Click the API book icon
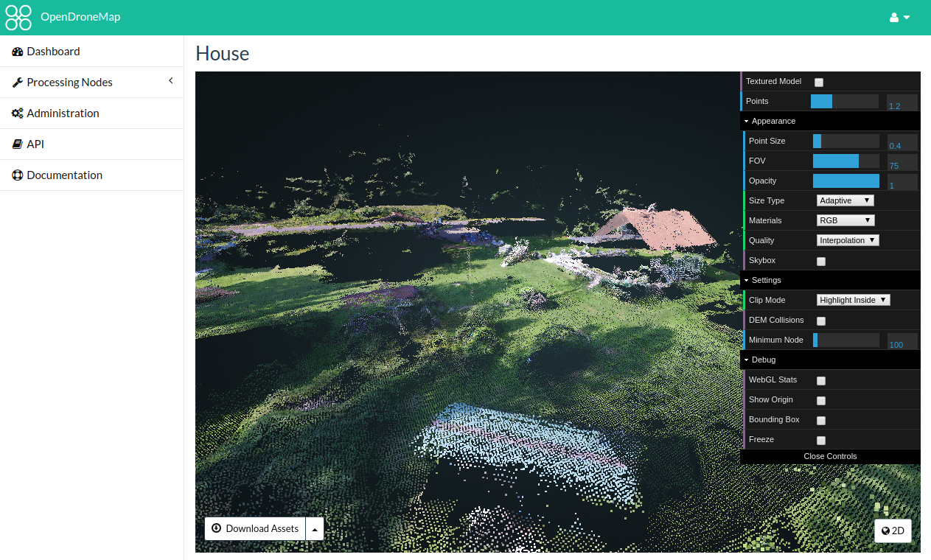 [18, 144]
